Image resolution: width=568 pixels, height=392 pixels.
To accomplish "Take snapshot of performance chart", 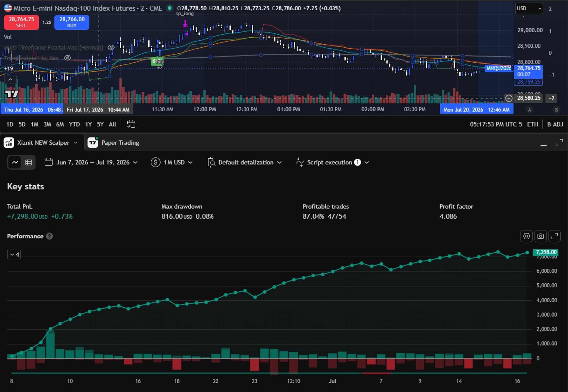I will (x=540, y=236).
